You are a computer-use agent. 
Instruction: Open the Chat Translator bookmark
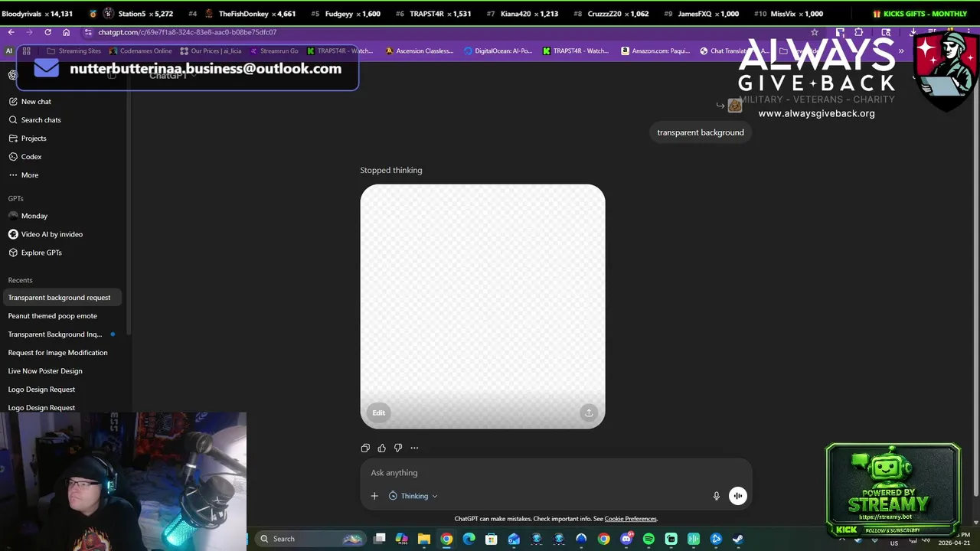click(734, 51)
